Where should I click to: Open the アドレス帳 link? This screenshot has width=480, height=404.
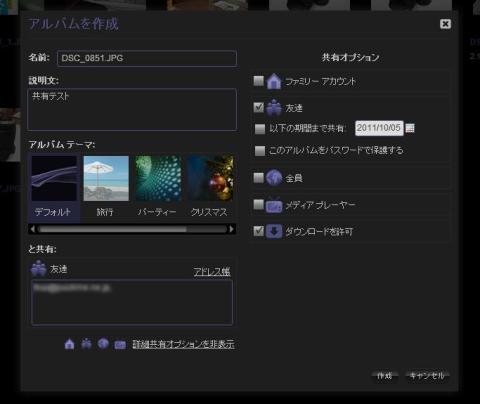tap(212, 272)
